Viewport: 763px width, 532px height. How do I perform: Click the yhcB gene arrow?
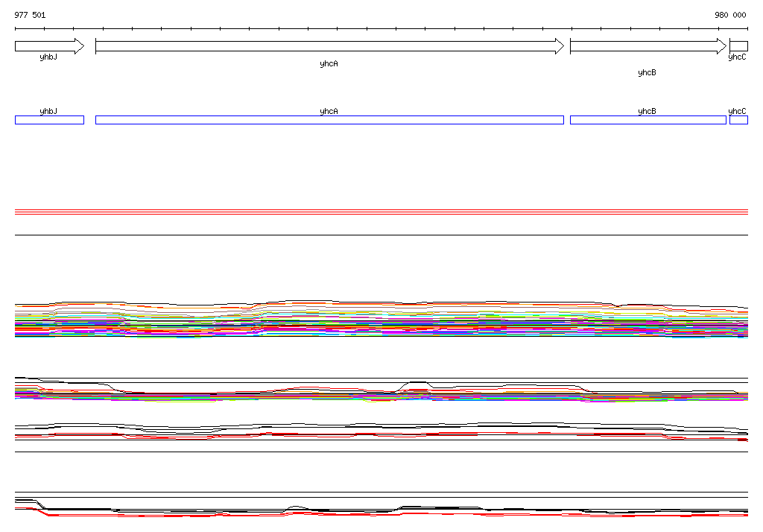point(648,46)
